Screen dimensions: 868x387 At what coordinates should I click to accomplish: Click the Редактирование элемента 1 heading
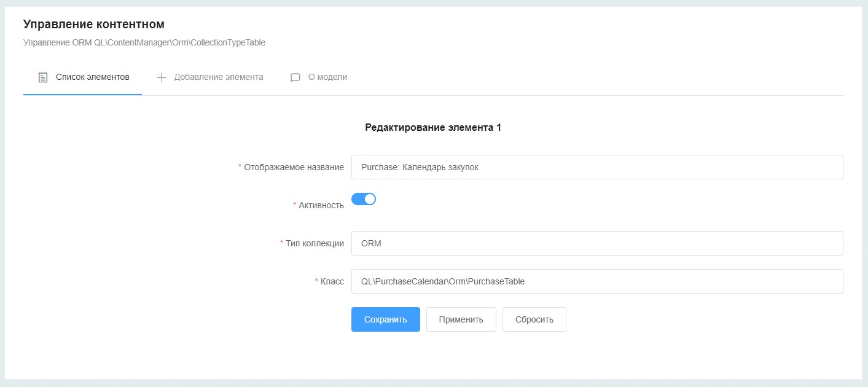coord(433,128)
